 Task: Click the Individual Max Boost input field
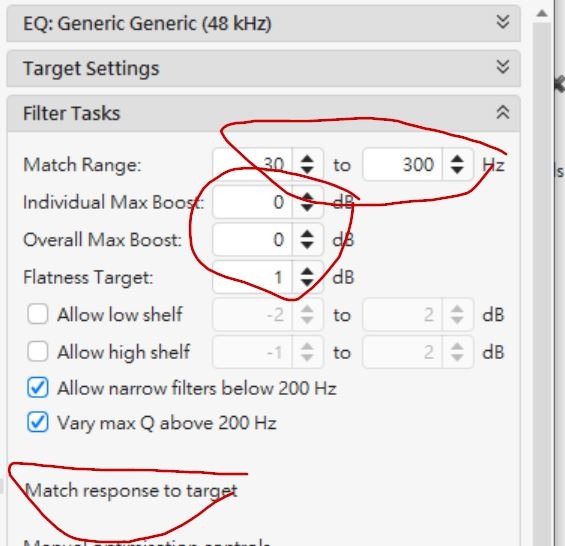[252, 202]
